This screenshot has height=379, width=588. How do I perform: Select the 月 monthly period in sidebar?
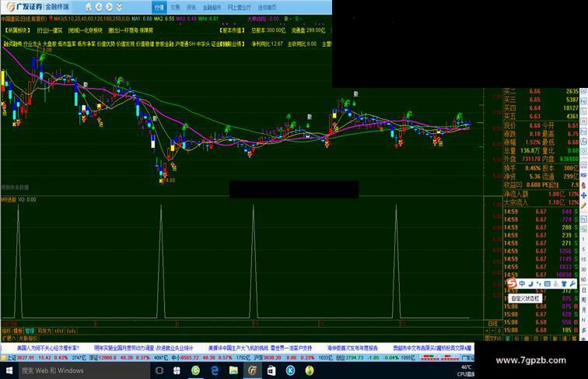click(584, 311)
